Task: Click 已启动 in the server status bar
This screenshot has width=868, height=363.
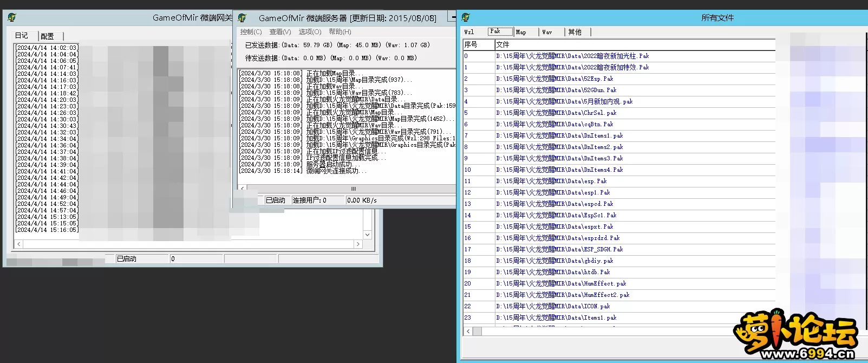Action: pyautogui.click(x=275, y=200)
